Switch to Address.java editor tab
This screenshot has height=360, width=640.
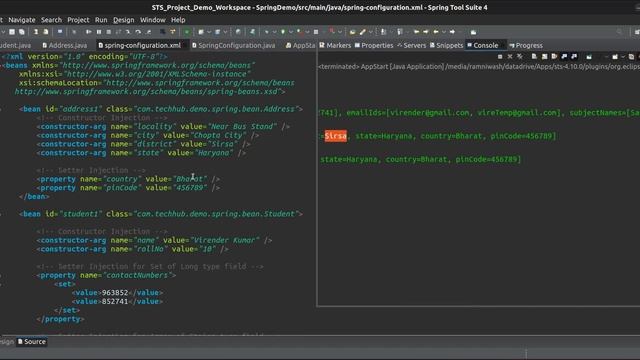64,45
